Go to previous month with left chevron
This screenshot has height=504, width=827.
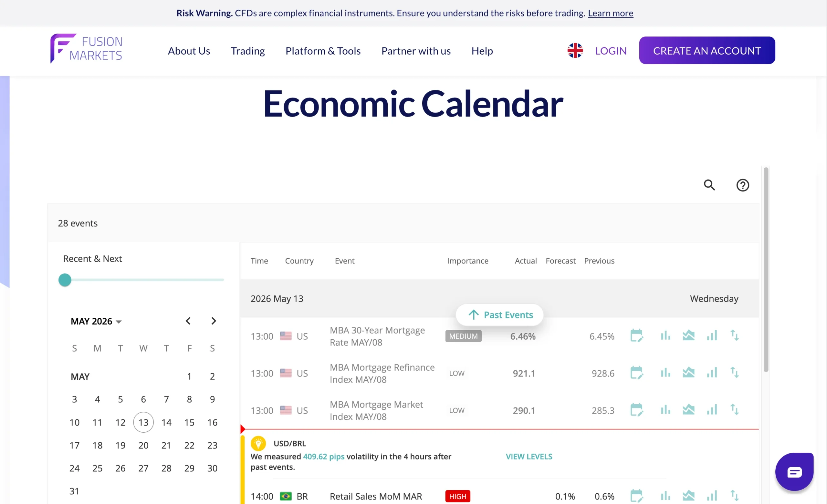click(x=188, y=321)
